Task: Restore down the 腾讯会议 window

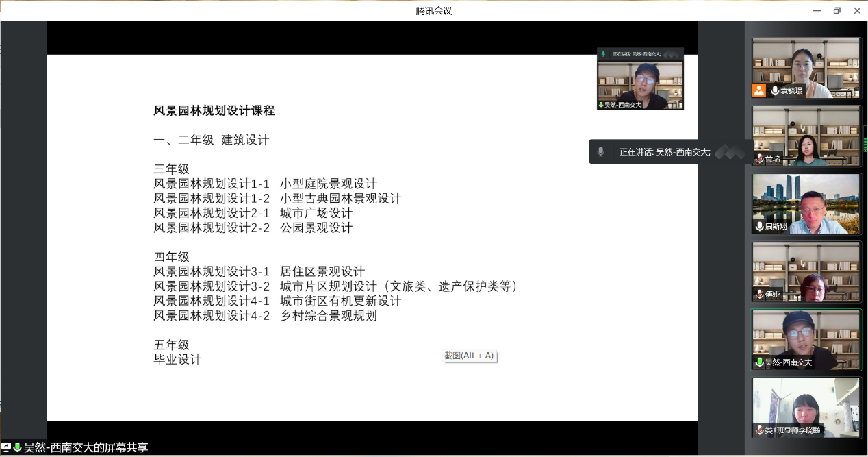Action: click(x=837, y=10)
